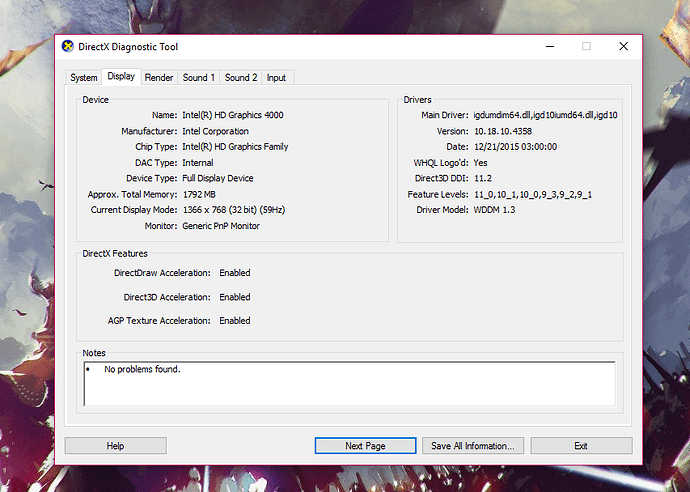Click the Help button
Image resolution: width=690 pixels, height=492 pixels.
point(116,446)
